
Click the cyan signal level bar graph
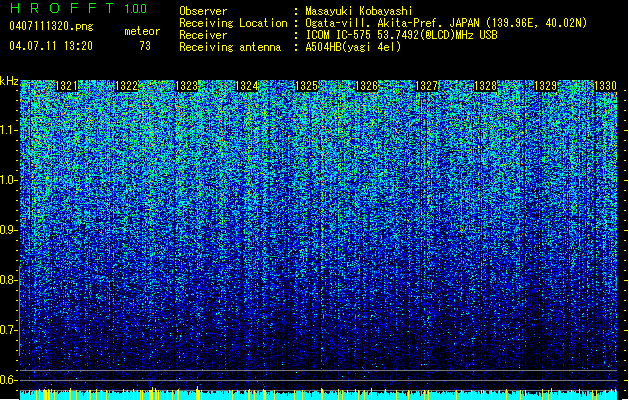[318, 394]
